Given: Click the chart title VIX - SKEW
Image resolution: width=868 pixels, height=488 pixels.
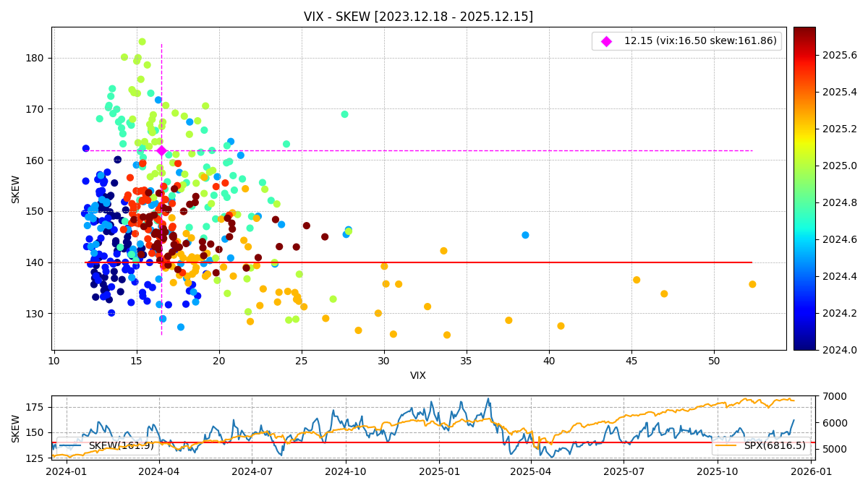Looking at the screenshot, I should coord(418,17).
